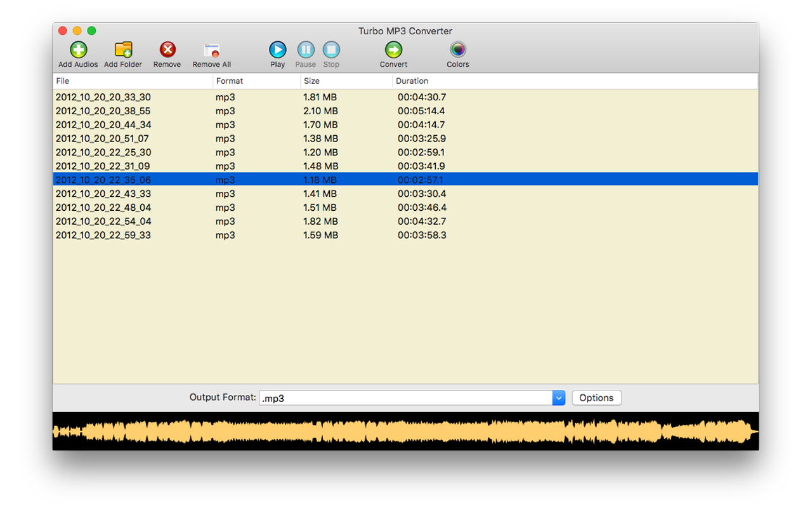812x508 pixels.
Task: Start playback with the Play button
Action: click(x=278, y=50)
